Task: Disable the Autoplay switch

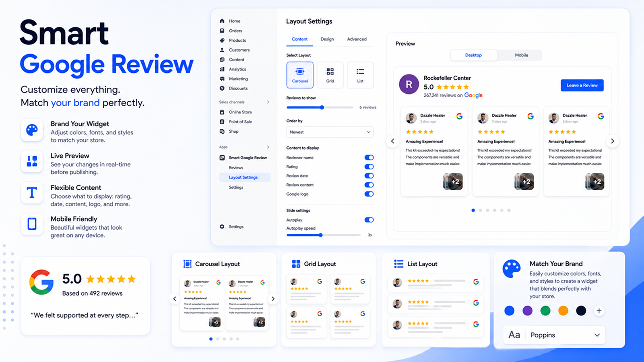Action: pos(369,220)
